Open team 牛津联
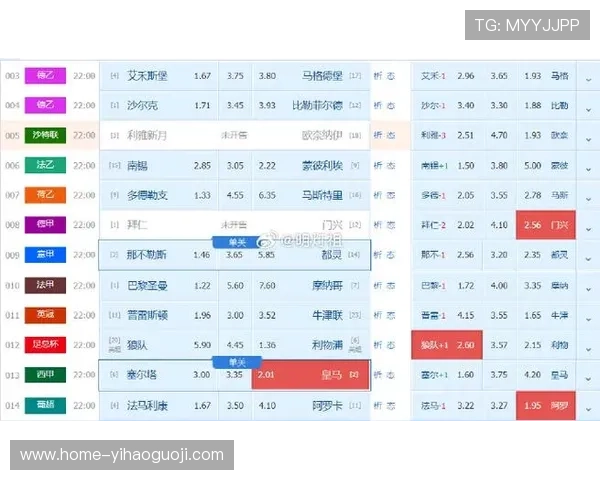 pyautogui.click(x=327, y=315)
